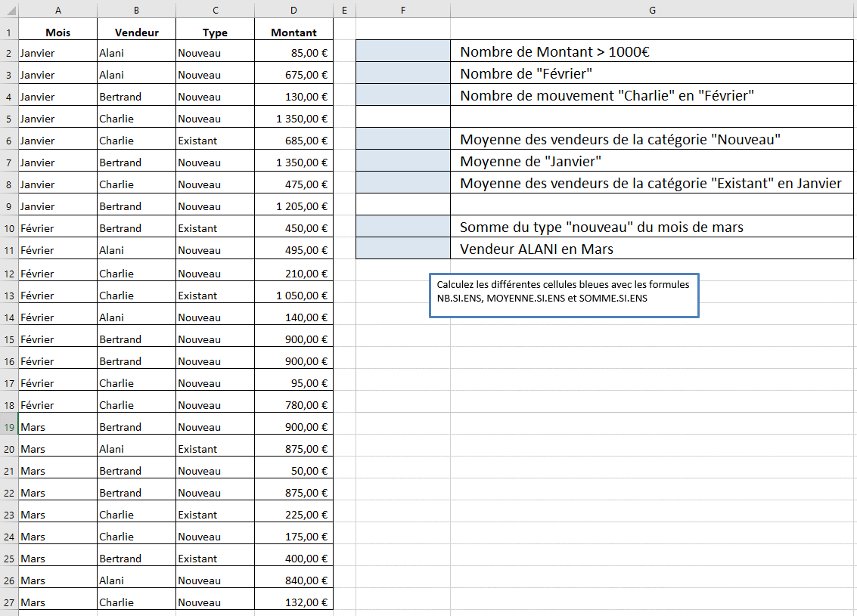The width and height of the screenshot is (857, 616).
Task: Select the "Mois" header cell
Action: click(58, 33)
